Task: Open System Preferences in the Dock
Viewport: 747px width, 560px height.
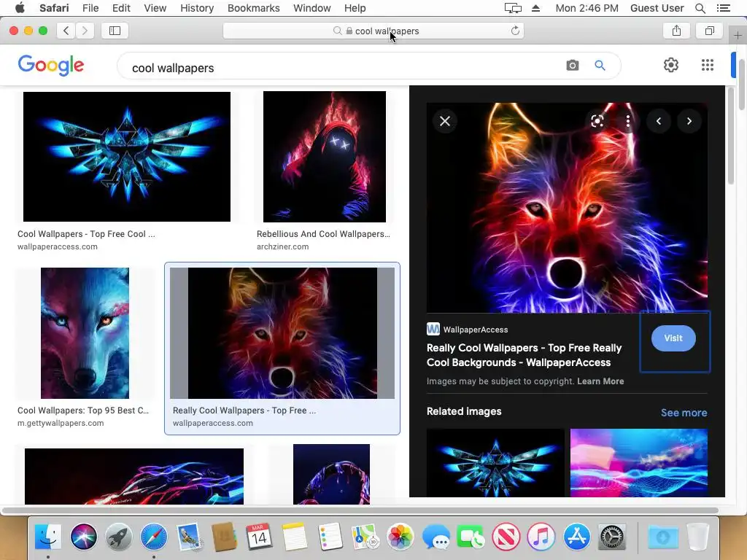Action: pos(612,537)
